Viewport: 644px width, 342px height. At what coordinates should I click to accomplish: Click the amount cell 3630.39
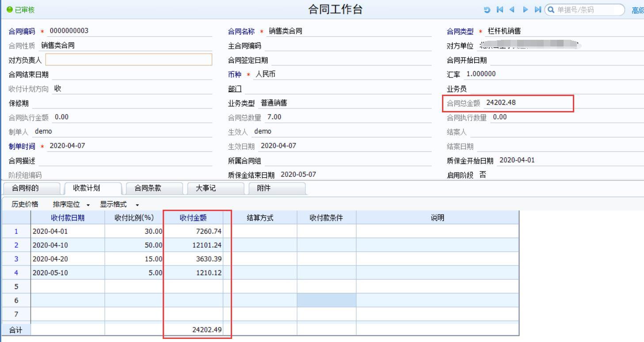pos(193,258)
